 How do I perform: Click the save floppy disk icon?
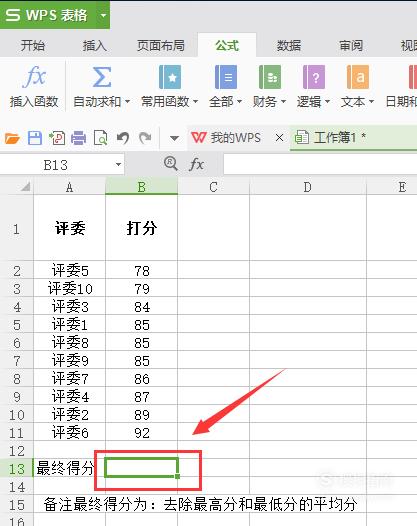[35, 138]
